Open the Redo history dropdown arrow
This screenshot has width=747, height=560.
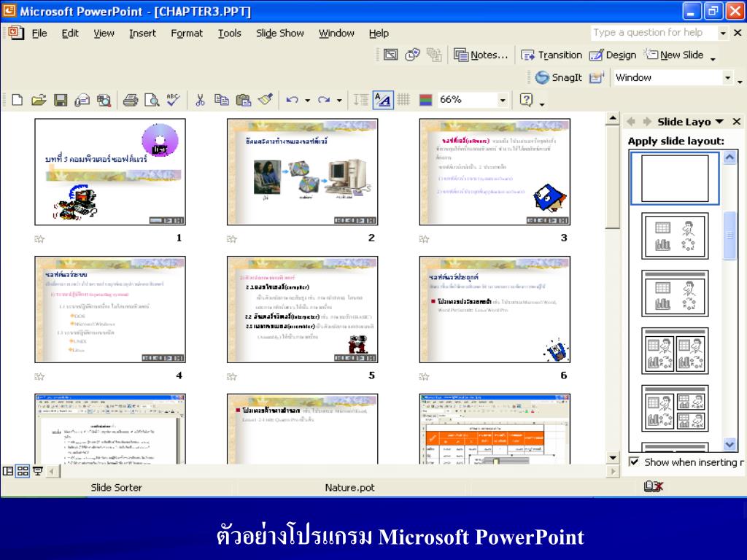click(339, 100)
